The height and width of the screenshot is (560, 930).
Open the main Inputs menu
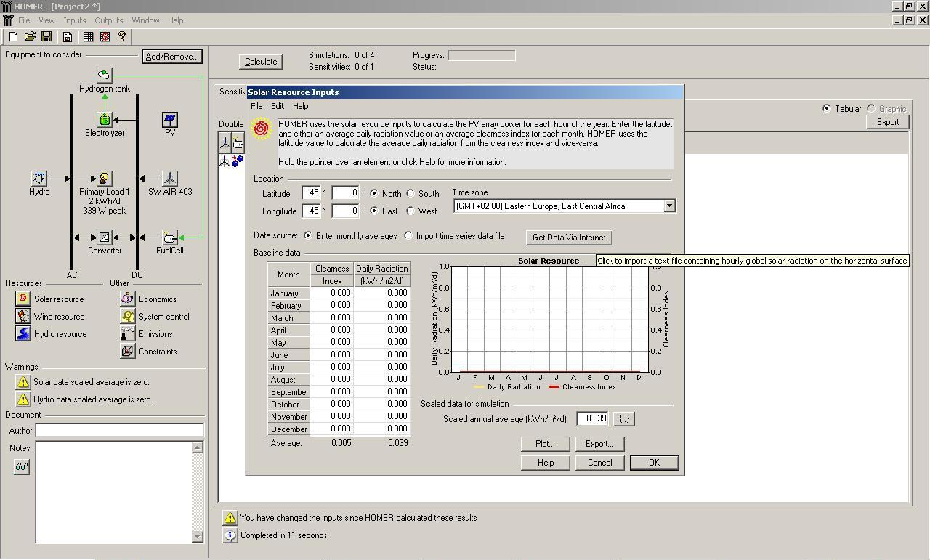coord(74,20)
